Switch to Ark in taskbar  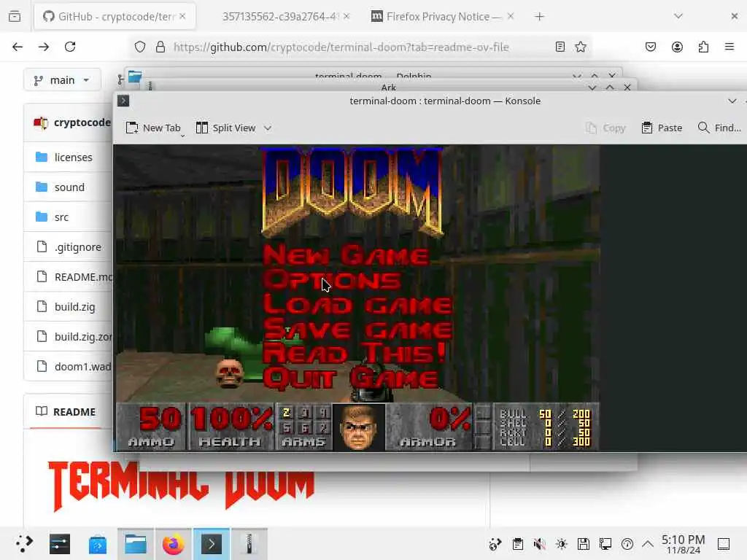click(x=249, y=544)
